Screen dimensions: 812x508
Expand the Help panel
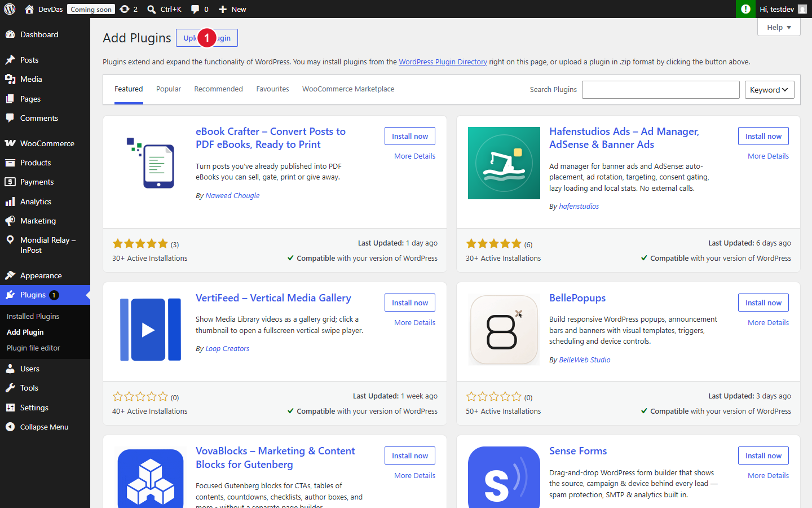779,27
